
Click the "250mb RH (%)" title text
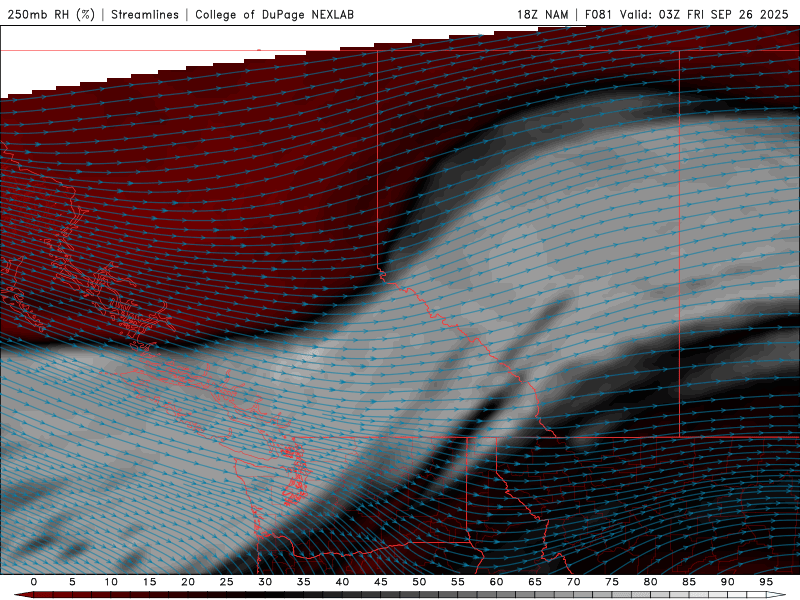pos(52,15)
